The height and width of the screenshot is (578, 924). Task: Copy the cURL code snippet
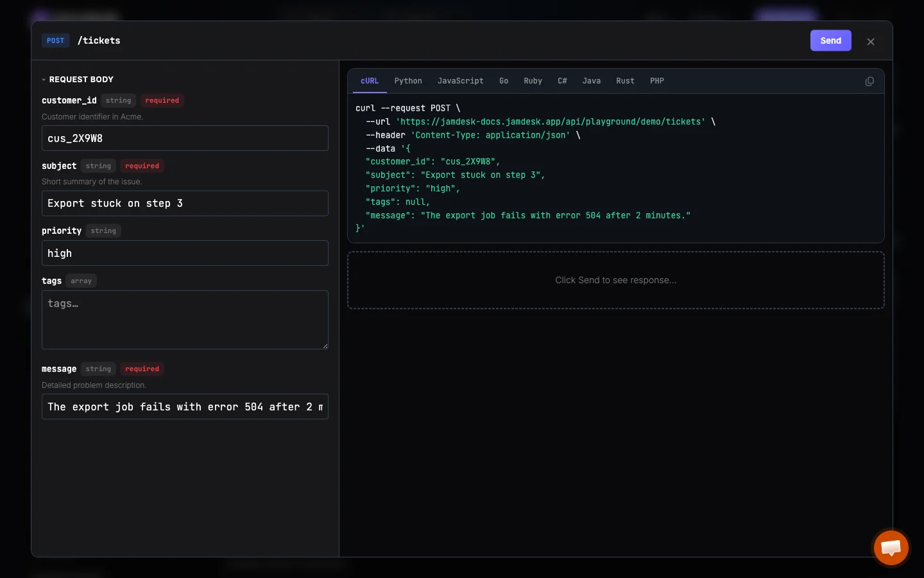pyautogui.click(x=870, y=82)
